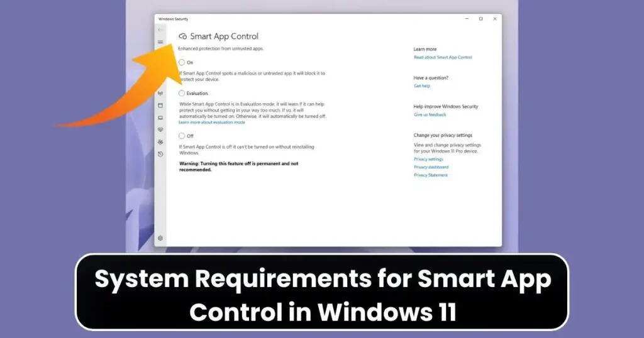The width and height of the screenshot is (644, 338).
Task: Open App & browser control icon
Action: pos(160,106)
